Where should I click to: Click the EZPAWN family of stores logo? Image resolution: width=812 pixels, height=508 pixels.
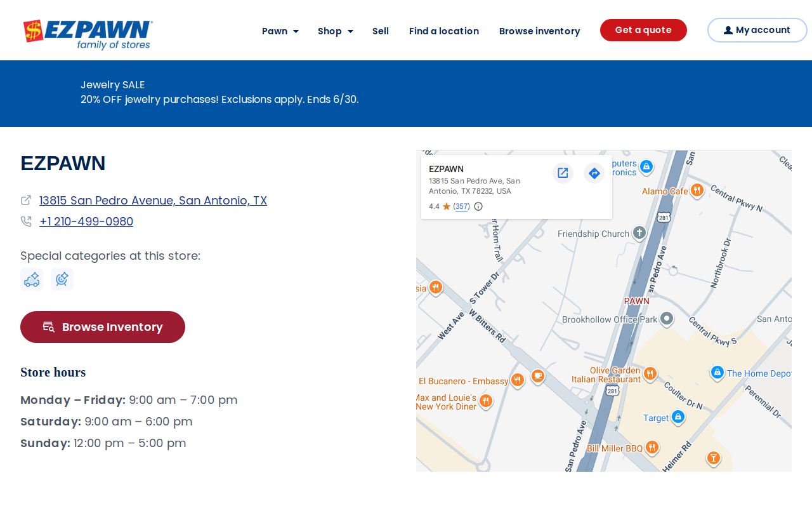coord(88,35)
